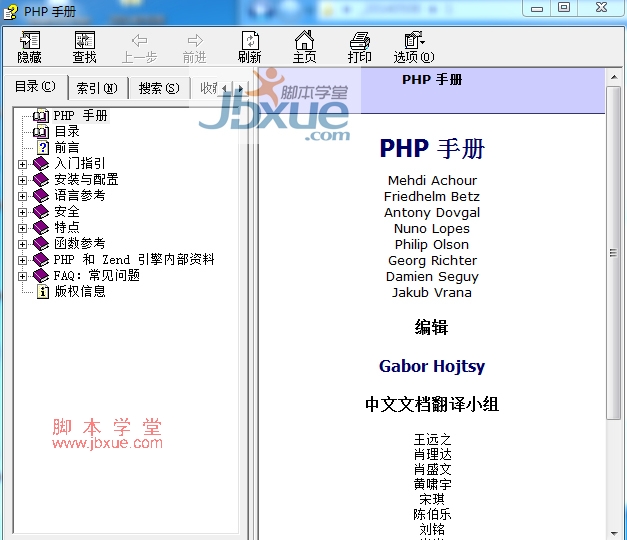627x540 pixels.
Task: Select 目录 in the contents tree
Action: tap(67, 132)
